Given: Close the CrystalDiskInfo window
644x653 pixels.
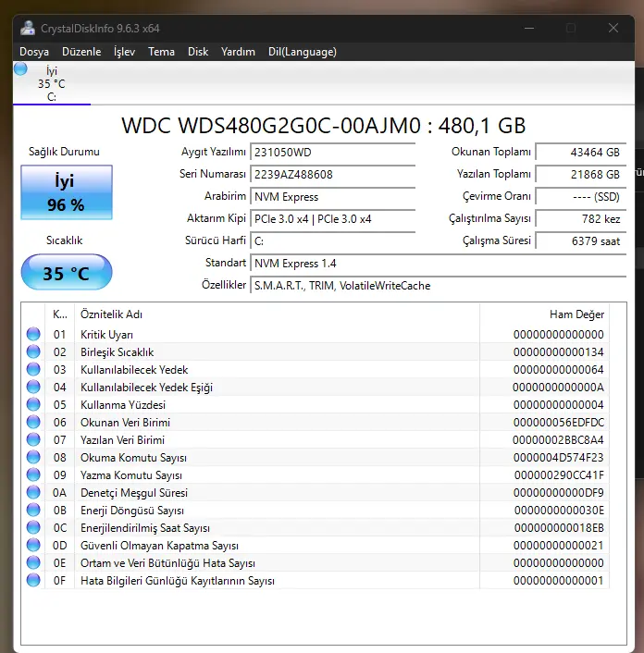Looking at the screenshot, I should (613, 29).
